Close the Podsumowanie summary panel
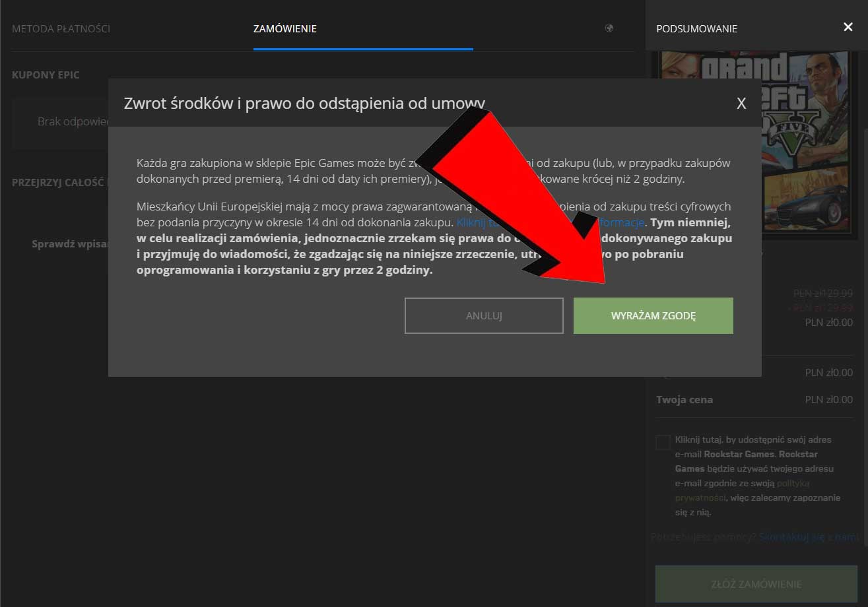 click(848, 27)
